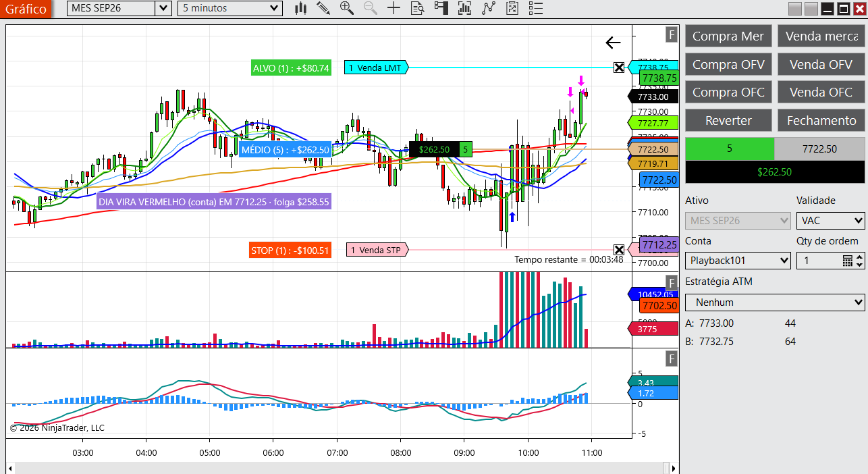Click the horizontal scrollbar thumb

tap(666, 468)
